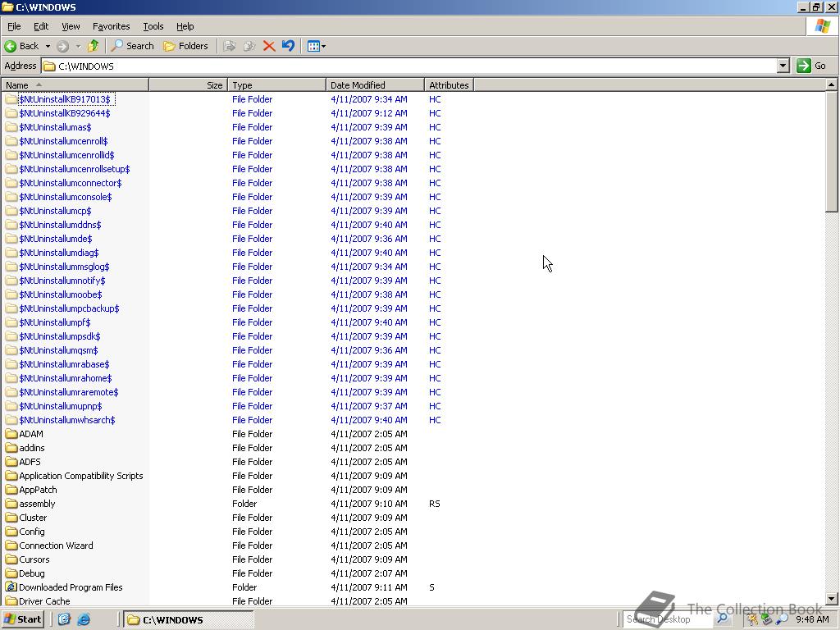This screenshot has height=630, width=840.
Task: Open the Back history dropdown arrow
Action: pyautogui.click(x=47, y=46)
